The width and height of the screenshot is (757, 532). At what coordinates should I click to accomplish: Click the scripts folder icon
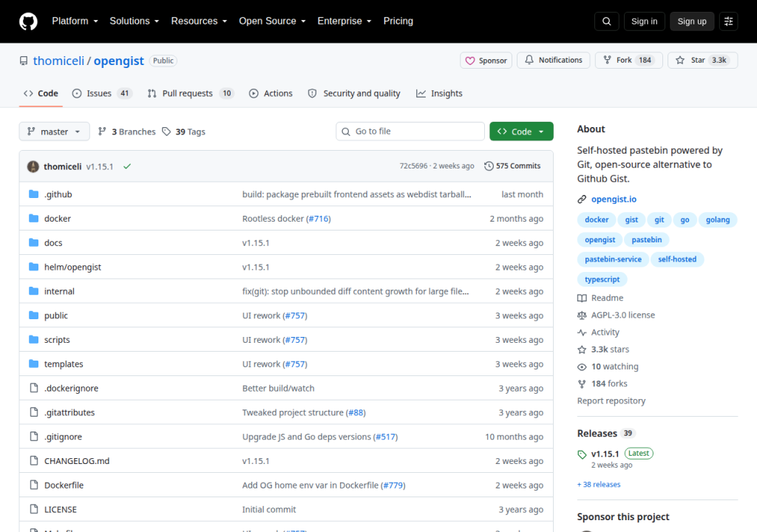(33, 339)
